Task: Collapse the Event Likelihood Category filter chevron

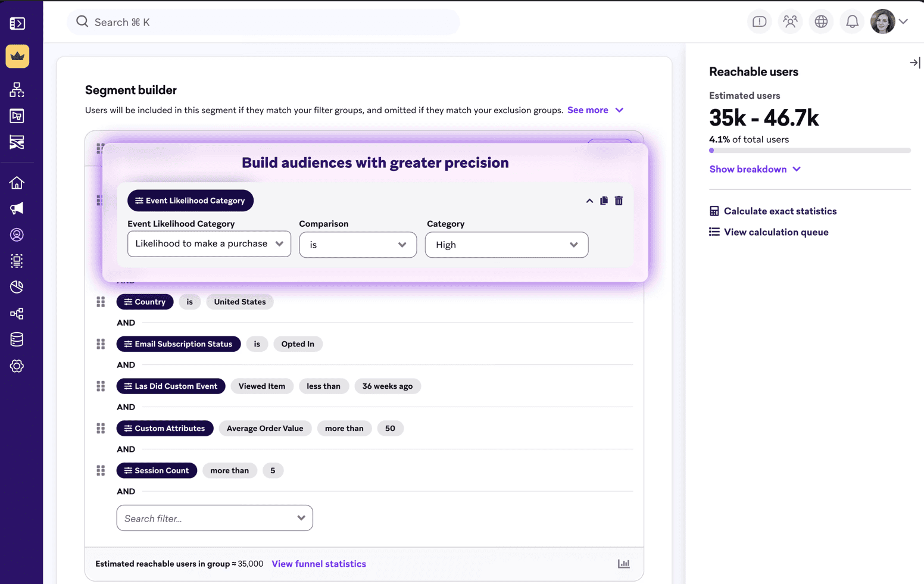Action: click(589, 201)
